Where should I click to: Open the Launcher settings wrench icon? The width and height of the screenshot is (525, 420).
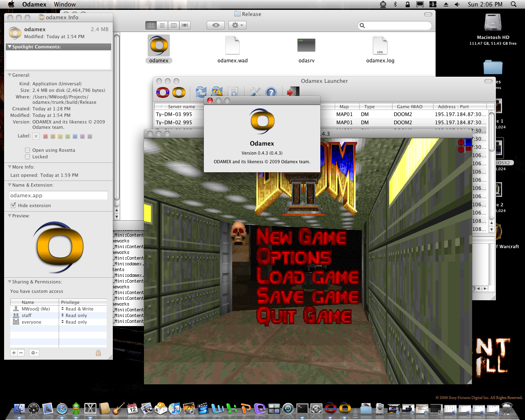pos(255,92)
